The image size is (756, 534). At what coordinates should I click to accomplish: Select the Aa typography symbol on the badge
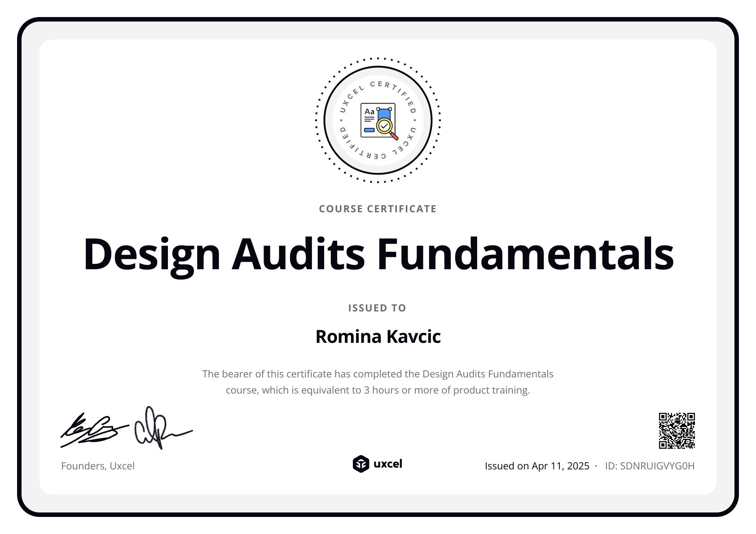pyautogui.click(x=369, y=111)
